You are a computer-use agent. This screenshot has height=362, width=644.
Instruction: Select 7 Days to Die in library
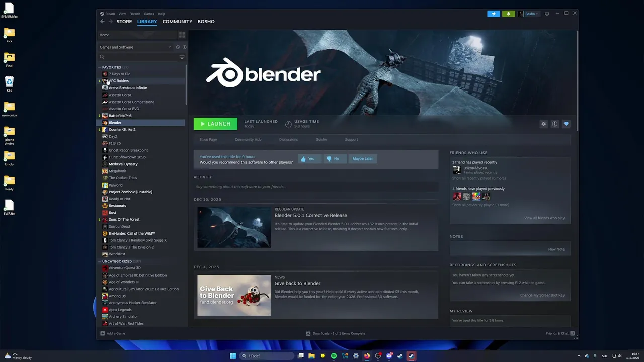pyautogui.click(x=119, y=74)
